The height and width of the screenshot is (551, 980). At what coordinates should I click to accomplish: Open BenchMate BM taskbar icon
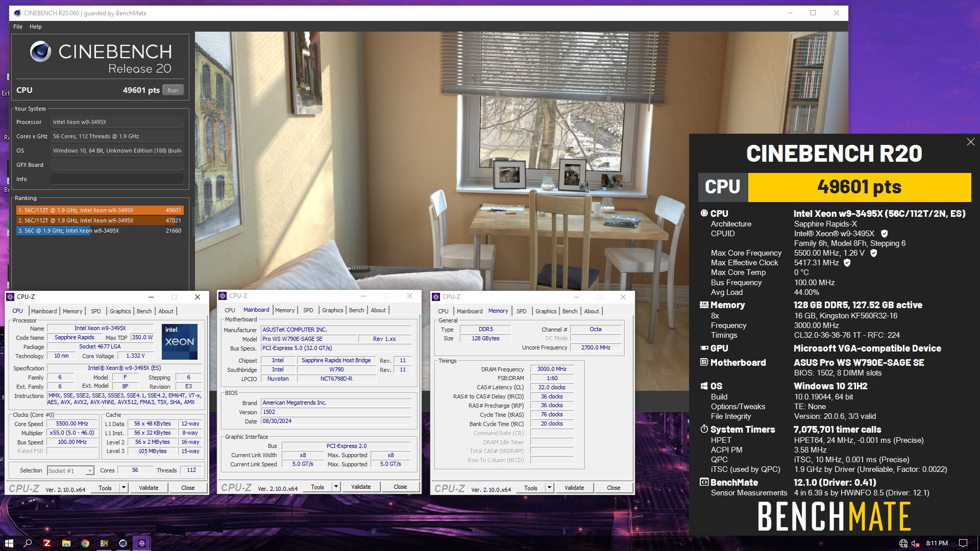pyautogui.click(x=104, y=543)
